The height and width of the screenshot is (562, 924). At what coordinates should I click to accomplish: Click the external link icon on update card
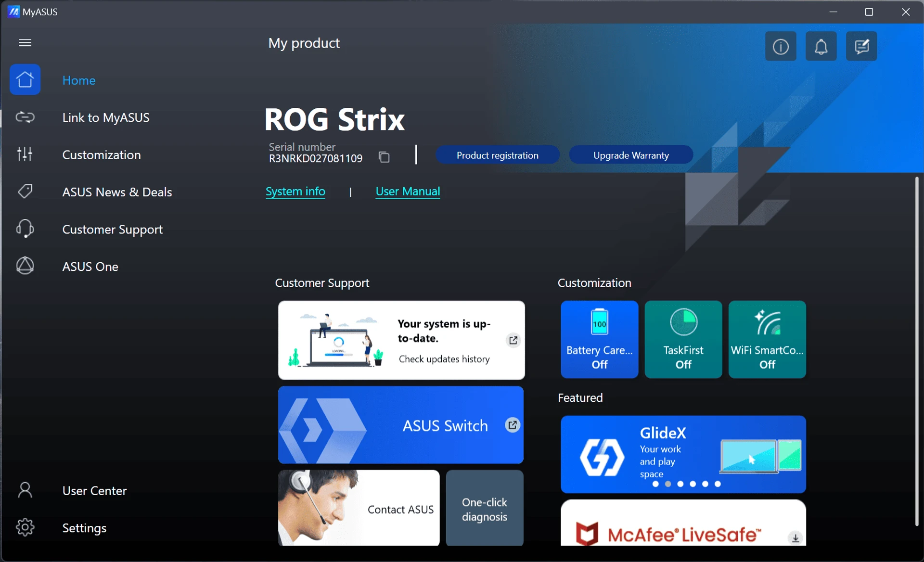pyautogui.click(x=513, y=340)
